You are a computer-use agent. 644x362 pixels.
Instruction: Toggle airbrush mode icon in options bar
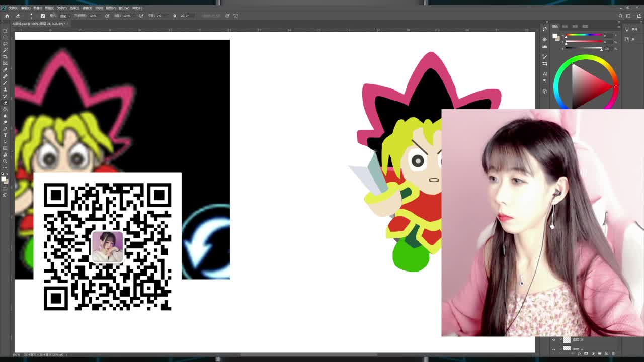141,16
